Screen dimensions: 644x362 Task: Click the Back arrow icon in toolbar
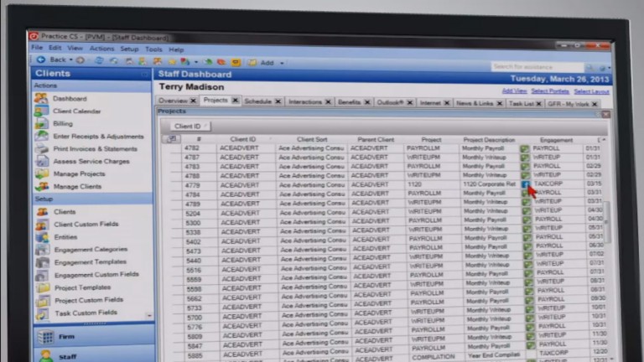[x=40, y=60]
